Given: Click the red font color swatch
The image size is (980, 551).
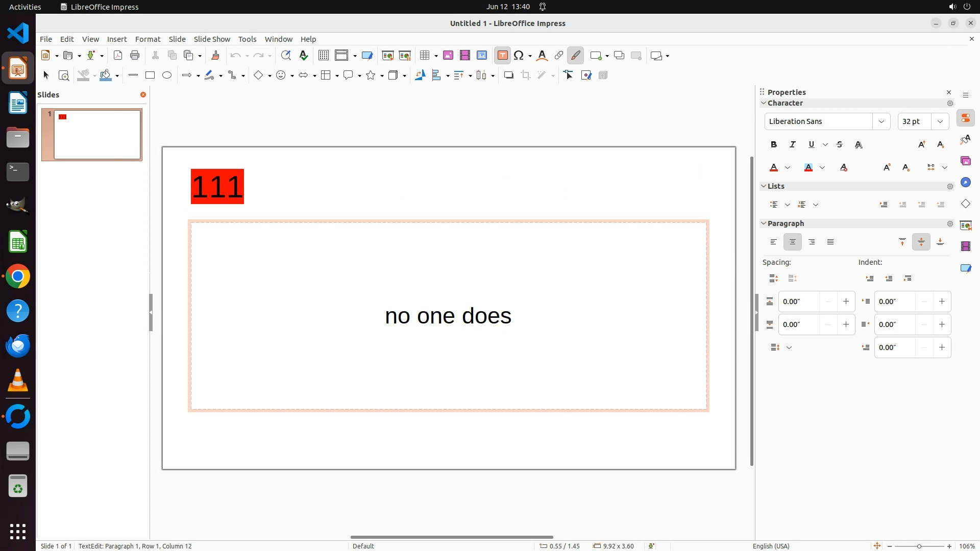Looking at the screenshot, I should (774, 168).
